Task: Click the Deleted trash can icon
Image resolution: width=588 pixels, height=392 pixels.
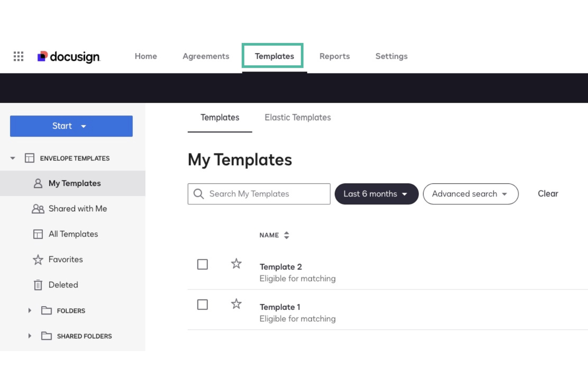Action: click(38, 285)
